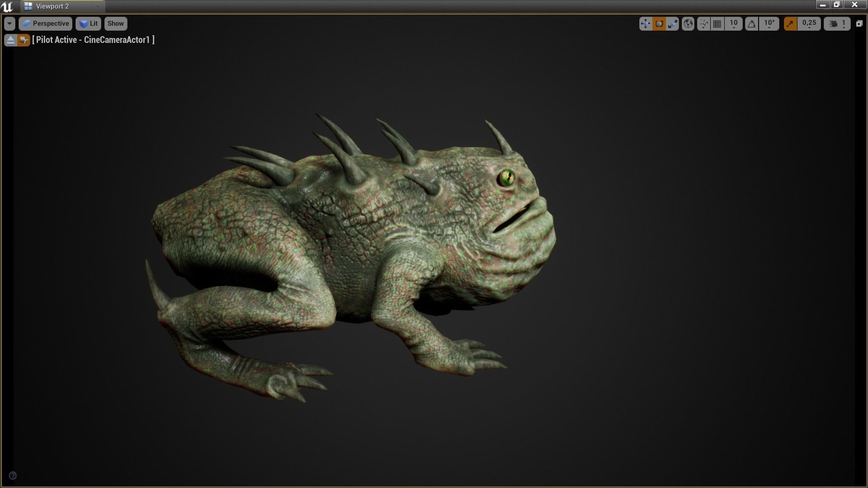Switch world/local transform coordinate space
Image resolution: width=868 pixels, height=488 pixels.
(688, 23)
